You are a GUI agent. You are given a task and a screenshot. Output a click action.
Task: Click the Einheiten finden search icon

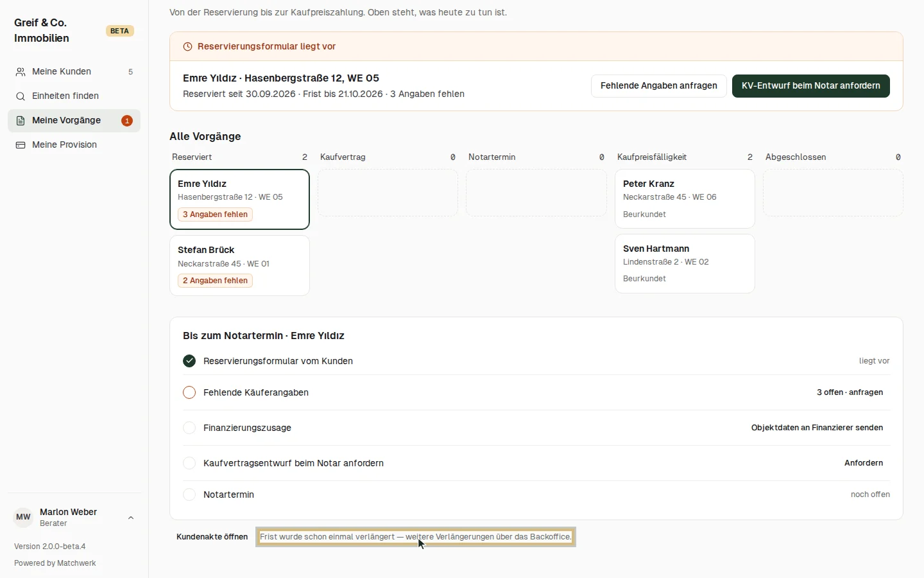pos(21,96)
